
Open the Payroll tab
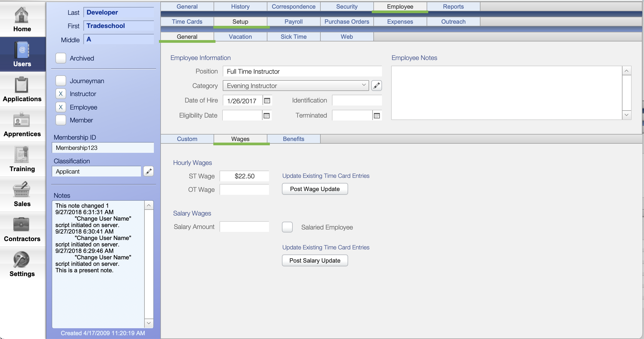pyautogui.click(x=293, y=22)
